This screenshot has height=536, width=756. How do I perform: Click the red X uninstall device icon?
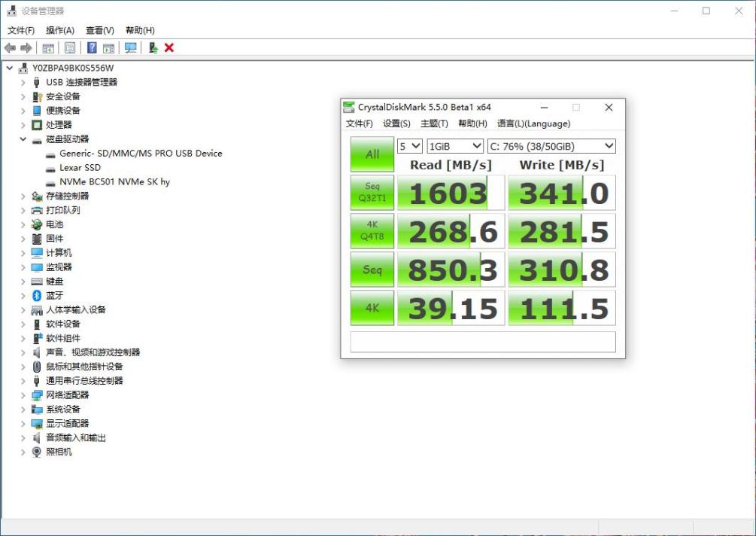pos(169,47)
